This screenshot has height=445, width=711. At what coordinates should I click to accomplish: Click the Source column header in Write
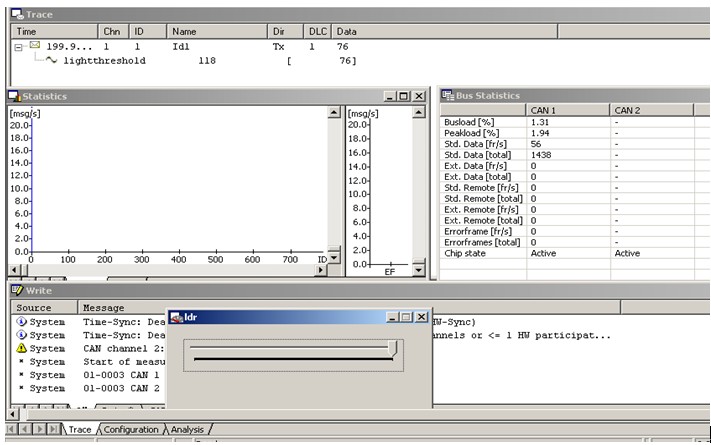(33, 308)
